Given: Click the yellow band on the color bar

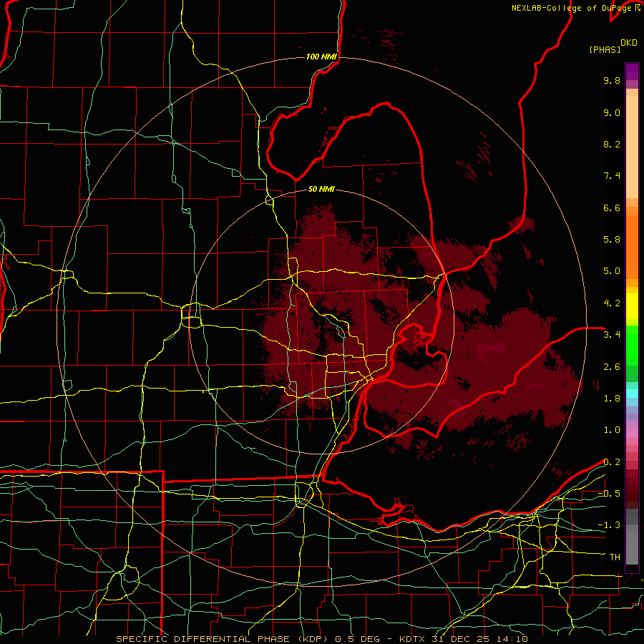Looking at the screenshot, I should click(x=632, y=306).
